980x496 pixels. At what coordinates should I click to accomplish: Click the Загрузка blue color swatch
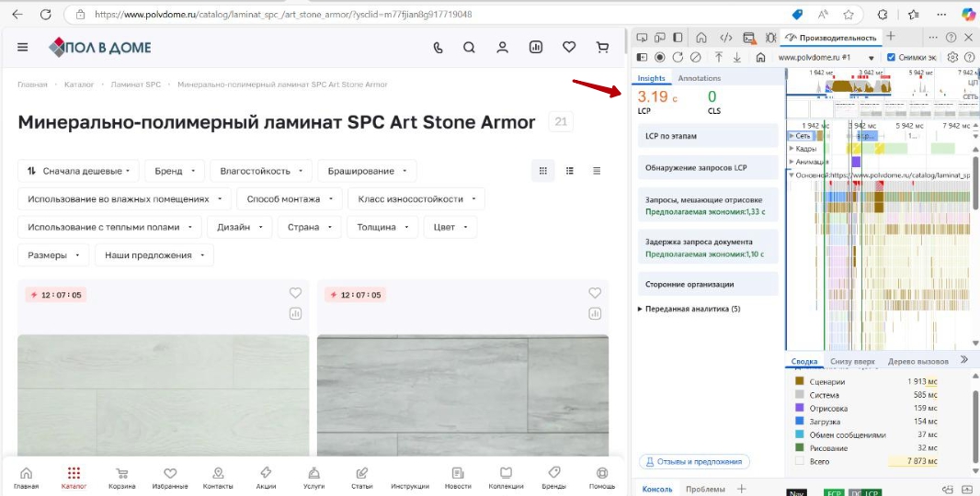tap(800, 421)
